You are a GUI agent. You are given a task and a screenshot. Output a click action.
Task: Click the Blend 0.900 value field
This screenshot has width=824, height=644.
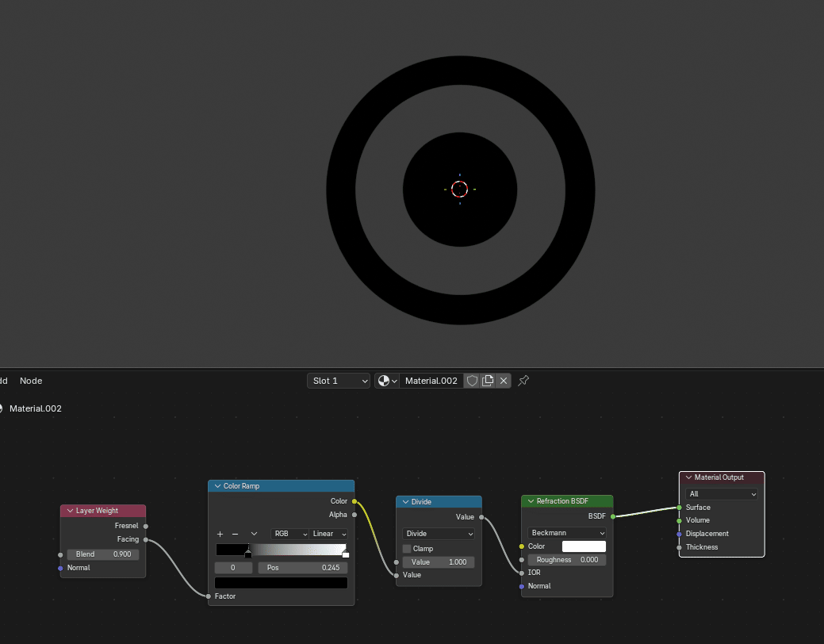(103, 554)
